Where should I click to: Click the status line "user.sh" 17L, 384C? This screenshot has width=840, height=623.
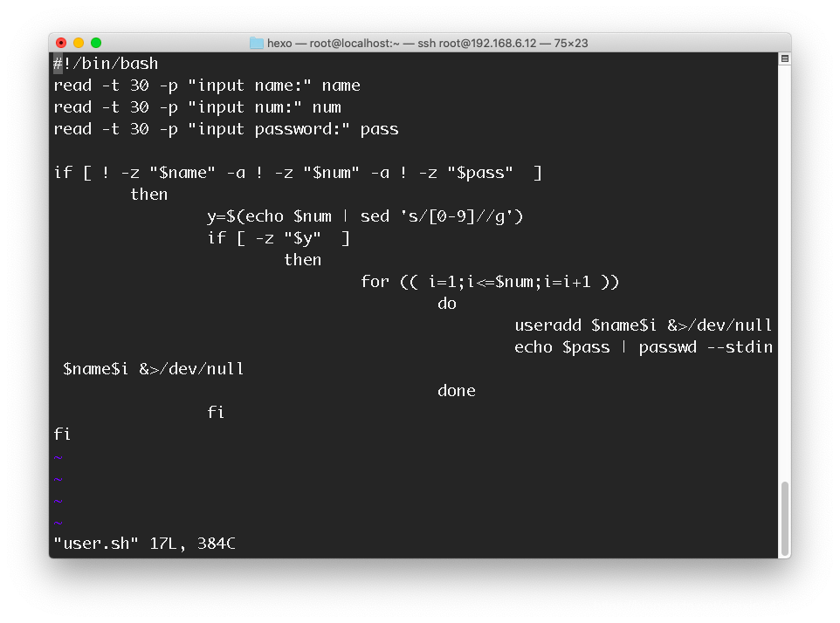tap(145, 544)
